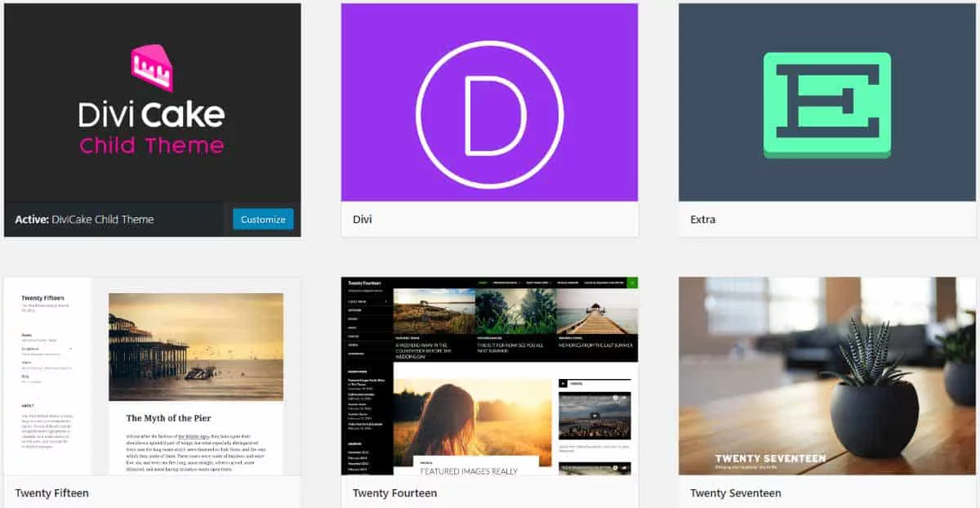This screenshot has height=508, width=980.
Task: Select the Extra theme thumbnail
Action: pyautogui.click(x=827, y=102)
